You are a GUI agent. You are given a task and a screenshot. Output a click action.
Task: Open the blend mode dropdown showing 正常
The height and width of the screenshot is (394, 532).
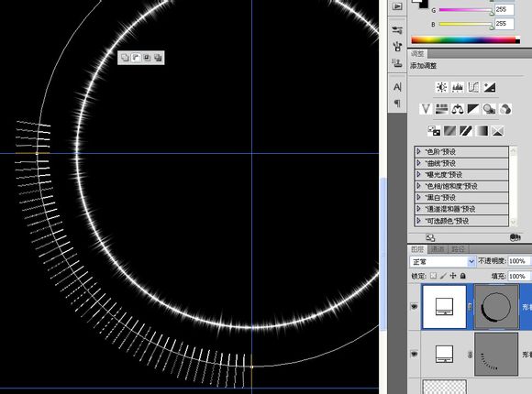(442, 261)
